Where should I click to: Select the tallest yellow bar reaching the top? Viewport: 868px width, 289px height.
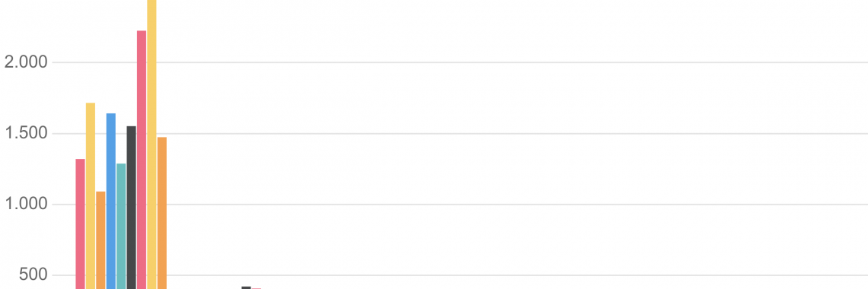152,144
